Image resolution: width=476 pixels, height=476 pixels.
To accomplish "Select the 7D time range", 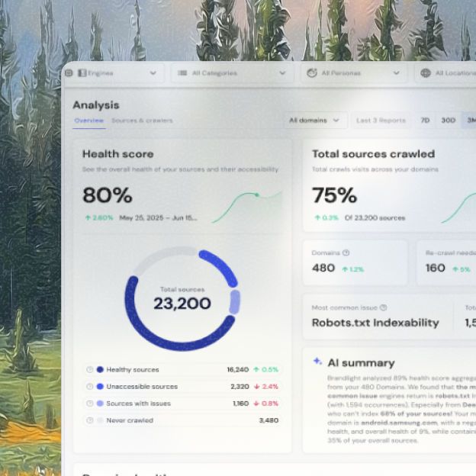I will [x=425, y=121].
